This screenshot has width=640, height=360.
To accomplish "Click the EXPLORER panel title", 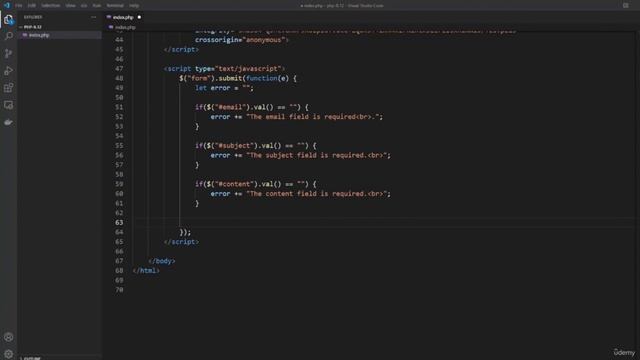I will coord(33,17).
